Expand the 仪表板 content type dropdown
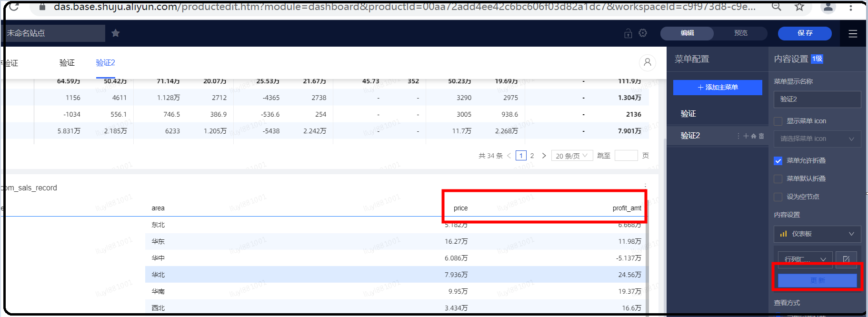Viewport: 868px width, 317px height. (817, 234)
